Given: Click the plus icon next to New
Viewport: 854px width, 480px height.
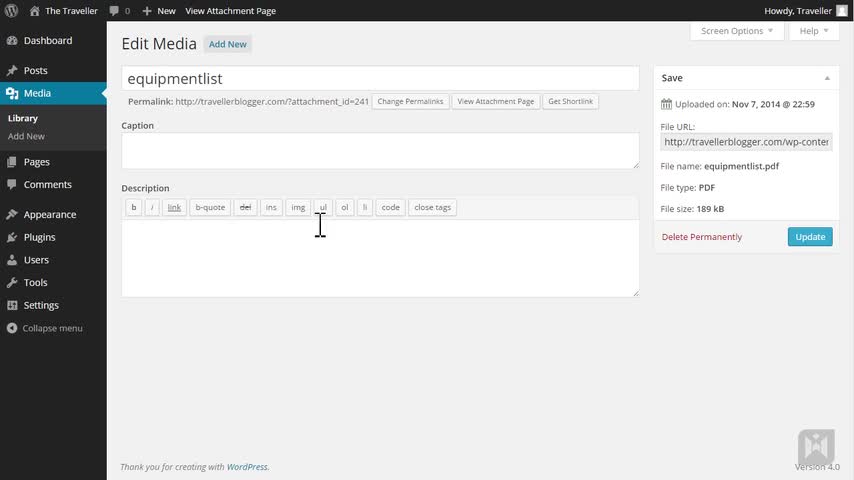Looking at the screenshot, I should [147, 10].
